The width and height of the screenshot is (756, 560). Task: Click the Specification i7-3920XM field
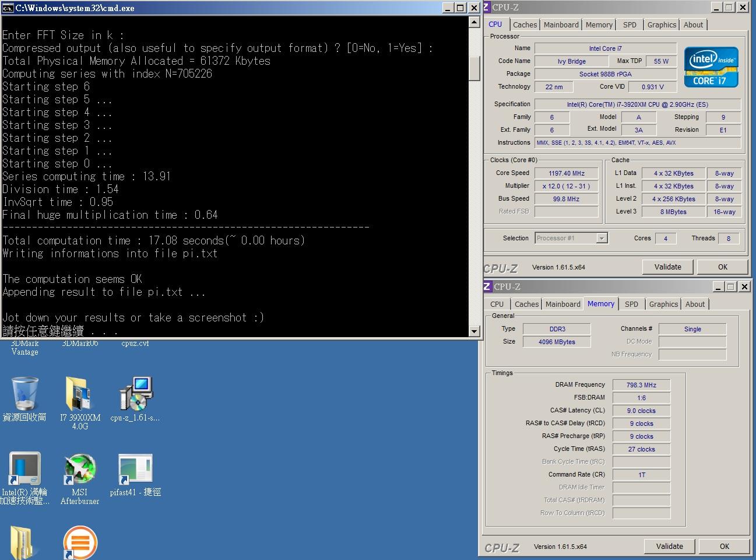[638, 104]
